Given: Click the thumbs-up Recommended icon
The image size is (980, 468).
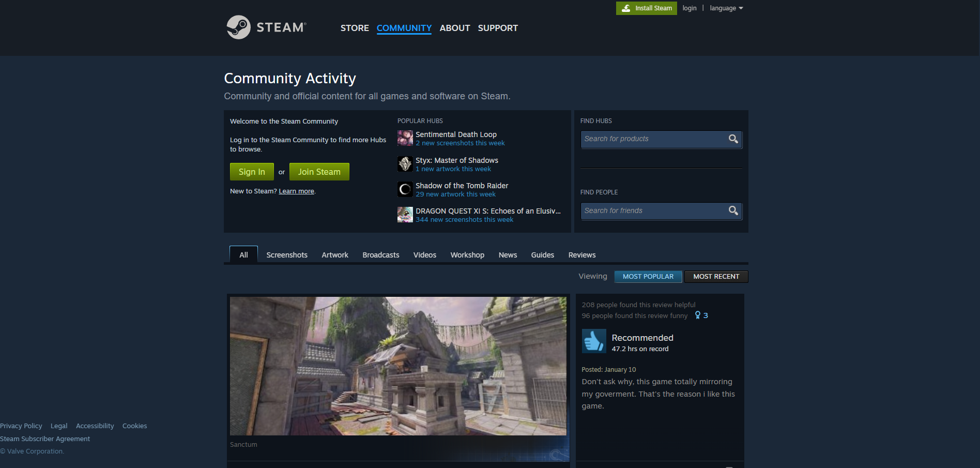Looking at the screenshot, I should 593,341.
